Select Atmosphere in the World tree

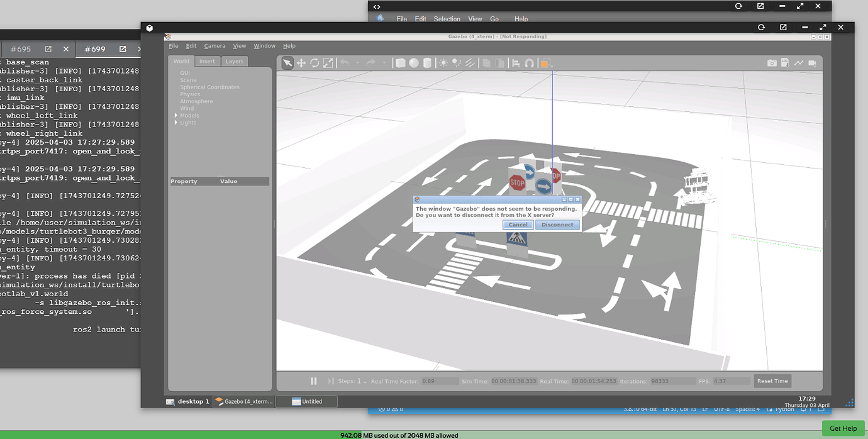(196, 101)
